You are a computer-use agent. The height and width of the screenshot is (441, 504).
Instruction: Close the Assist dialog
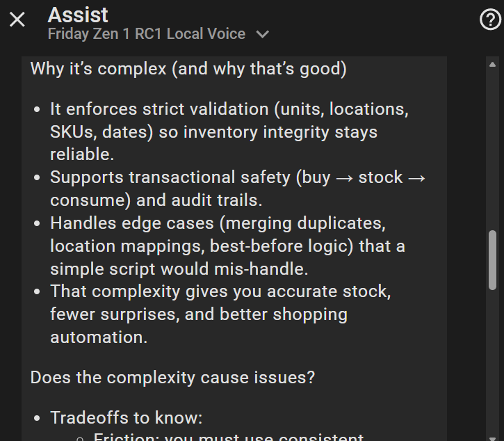(17, 19)
